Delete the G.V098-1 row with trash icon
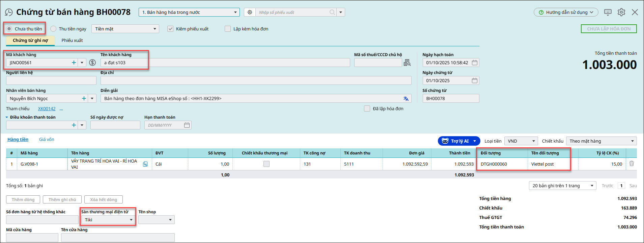This screenshot has width=644, height=243. coord(632,164)
